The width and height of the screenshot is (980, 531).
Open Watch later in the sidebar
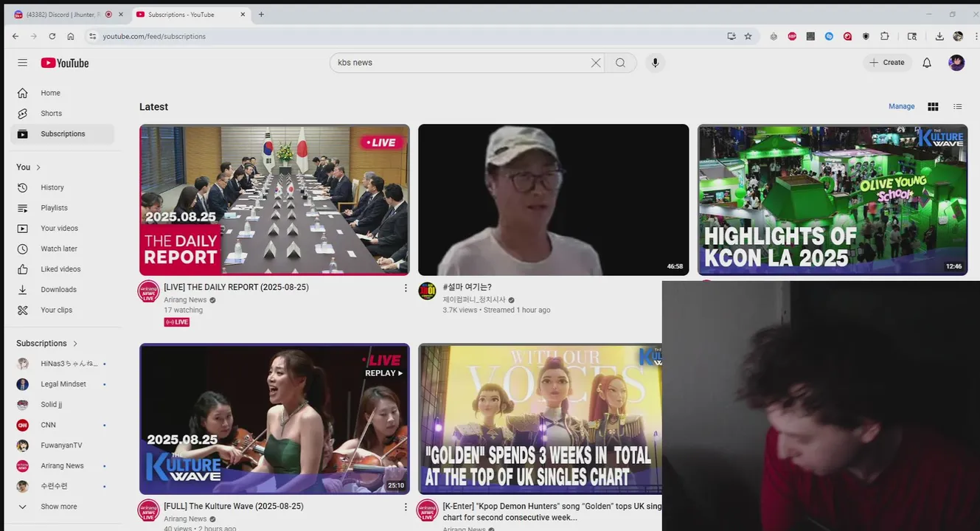[x=63, y=249]
